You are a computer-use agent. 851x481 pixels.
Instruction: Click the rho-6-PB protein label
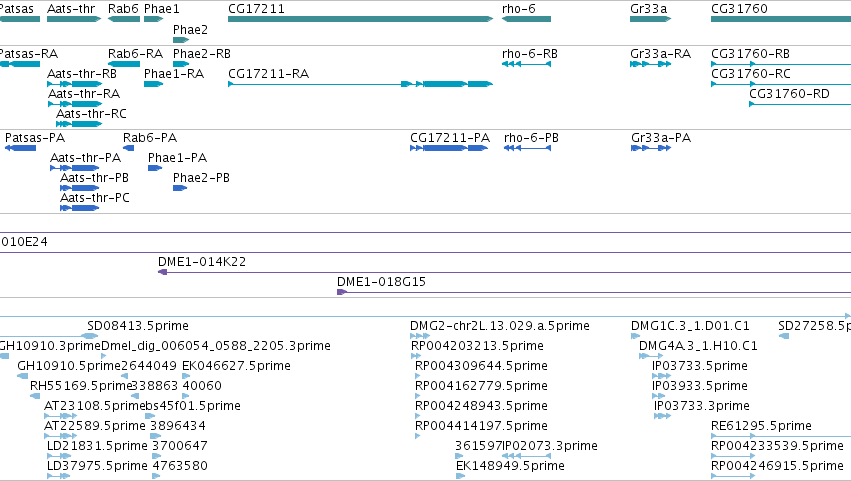531,138
